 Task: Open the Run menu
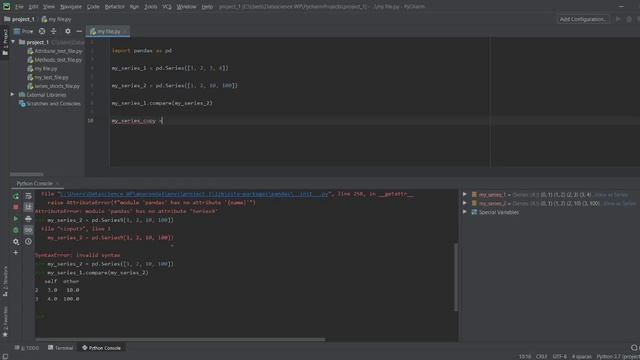coord(134,7)
